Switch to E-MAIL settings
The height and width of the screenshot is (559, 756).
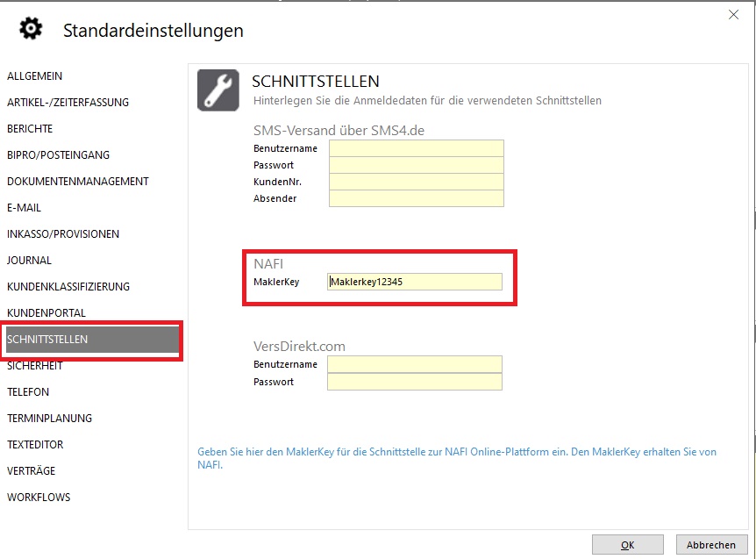[25, 208]
